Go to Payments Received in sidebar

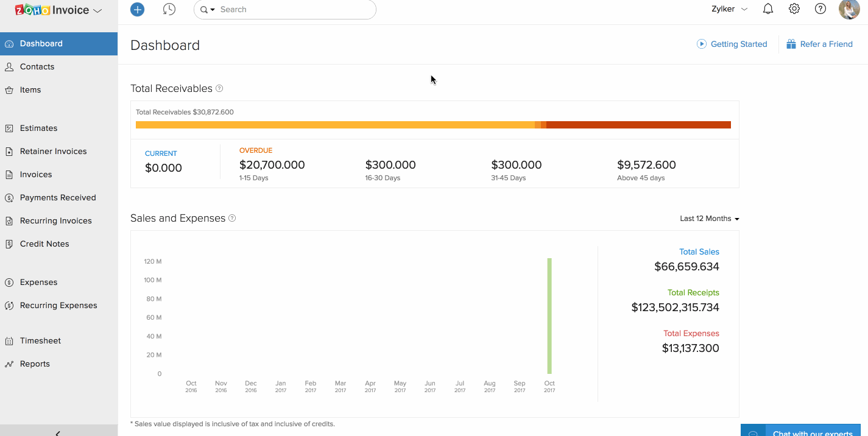click(x=58, y=197)
